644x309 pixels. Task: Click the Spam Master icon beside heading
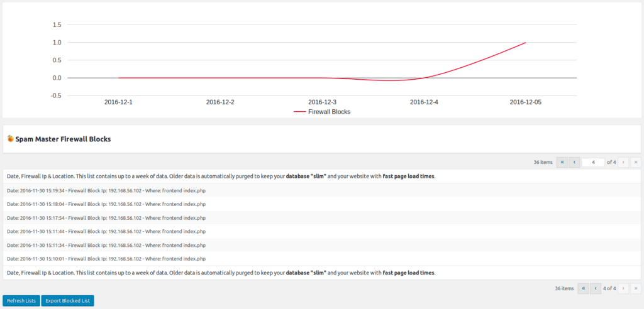pyautogui.click(x=10, y=139)
